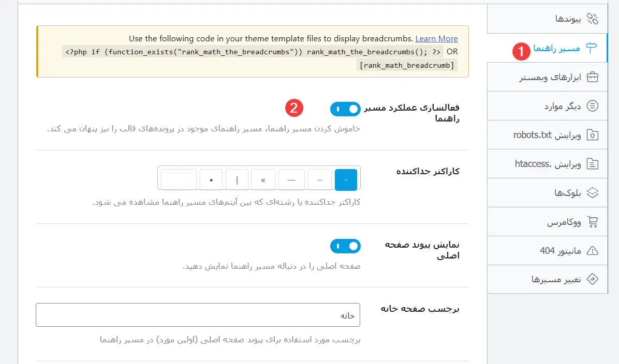The image size is (619, 364).
Task: Open the پیوندها settings tab
Action: 547,19
